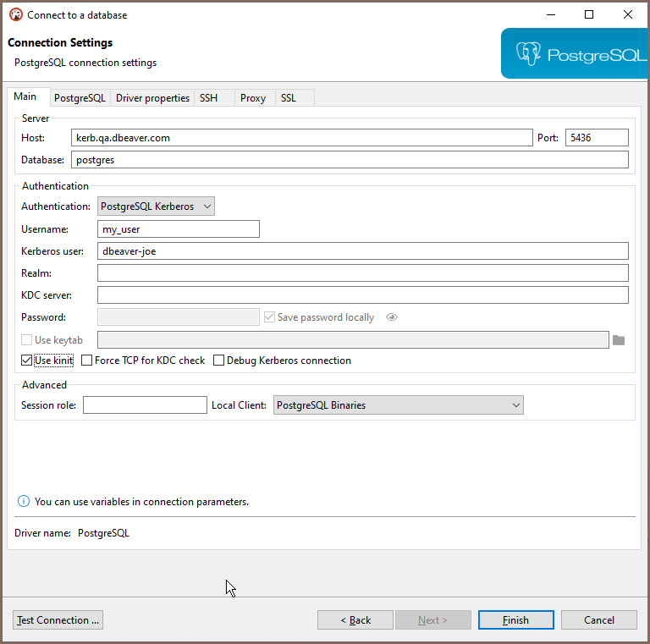The image size is (650, 644).
Task: Click the empty KDC server field
Action: [363, 295]
